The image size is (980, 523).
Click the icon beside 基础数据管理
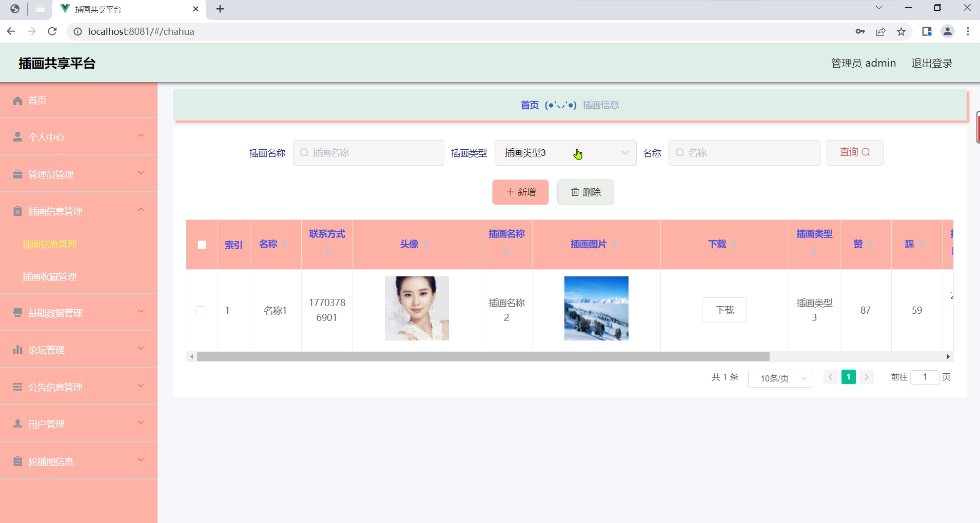click(17, 313)
